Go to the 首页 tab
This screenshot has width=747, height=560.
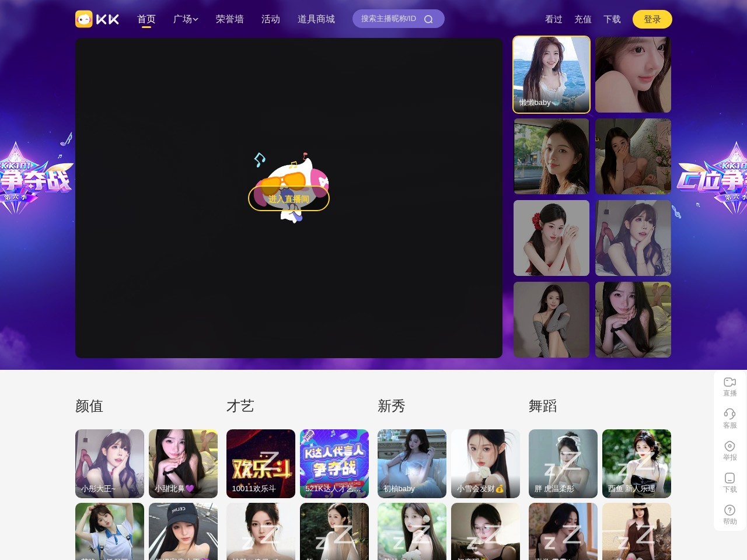pos(146,19)
